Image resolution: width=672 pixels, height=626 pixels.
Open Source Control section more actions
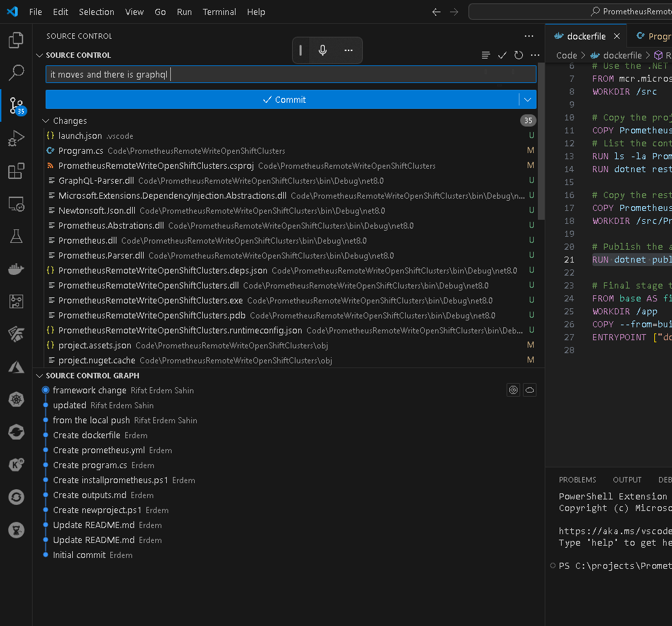point(535,55)
